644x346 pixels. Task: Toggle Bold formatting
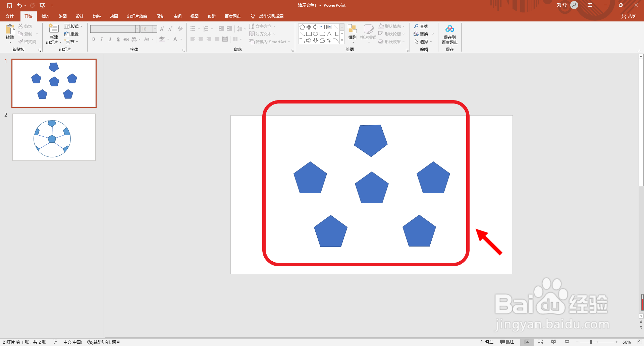94,39
